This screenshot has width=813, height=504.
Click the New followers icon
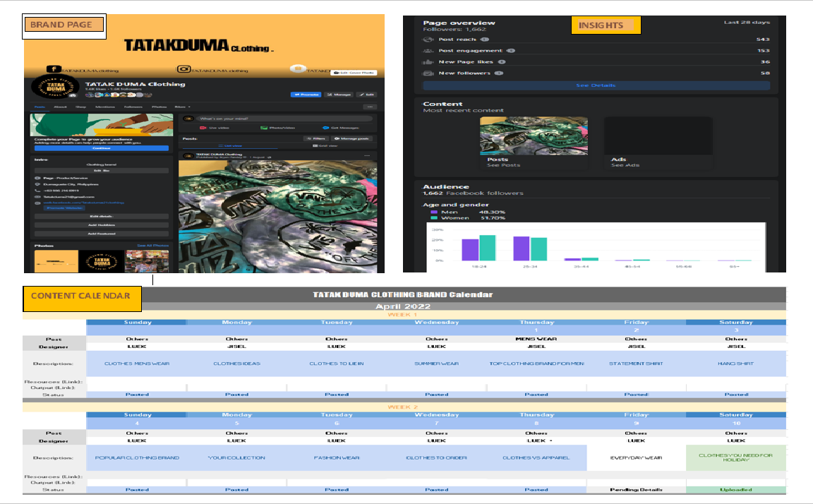click(428, 73)
